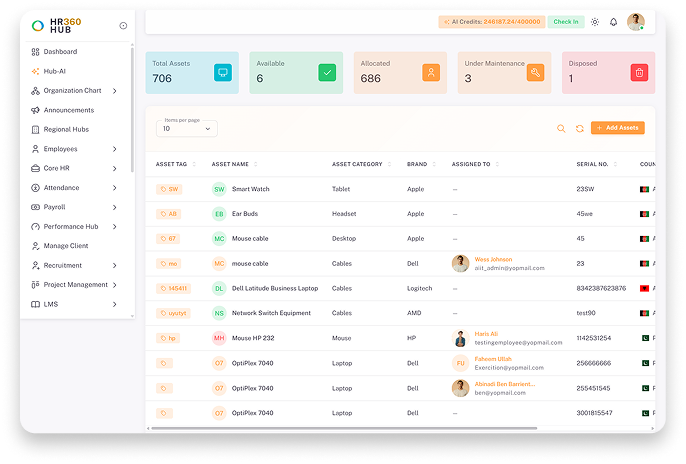
Task: Click the green Check In button
Action: pos(566,22)
